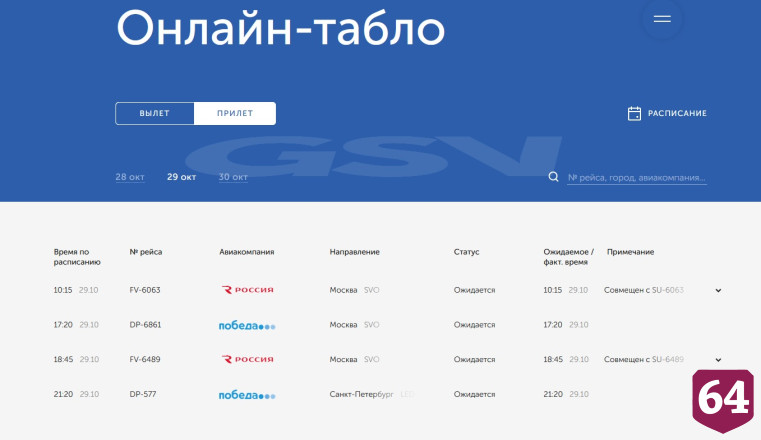This screenshot has height=440, width=761.
Task: Click the Направление column header
Action: pos(354,252)
